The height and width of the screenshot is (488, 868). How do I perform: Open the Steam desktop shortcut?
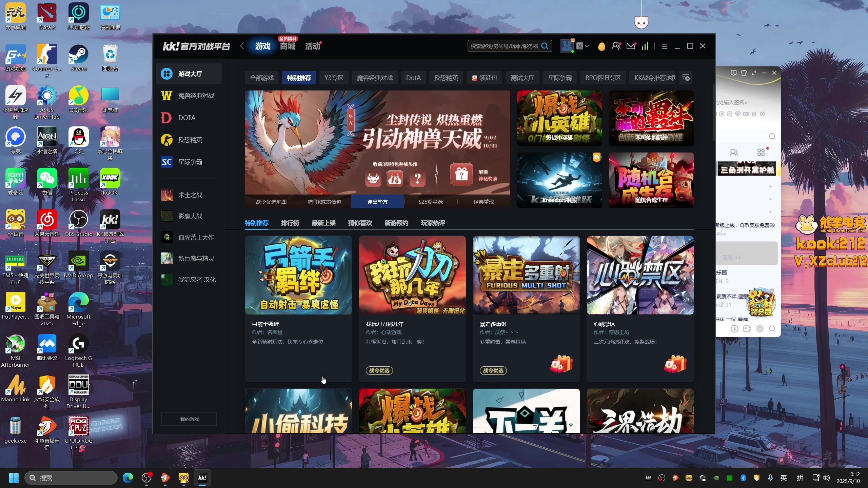79,58
